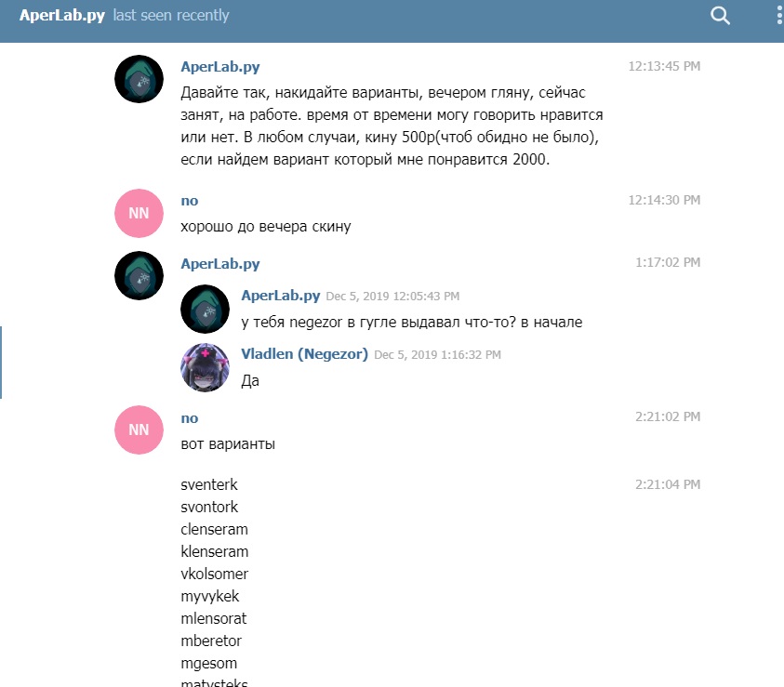Open Vladlen (Negezor) anime avatar
784x687 pixels.
(x=205, y=367)
